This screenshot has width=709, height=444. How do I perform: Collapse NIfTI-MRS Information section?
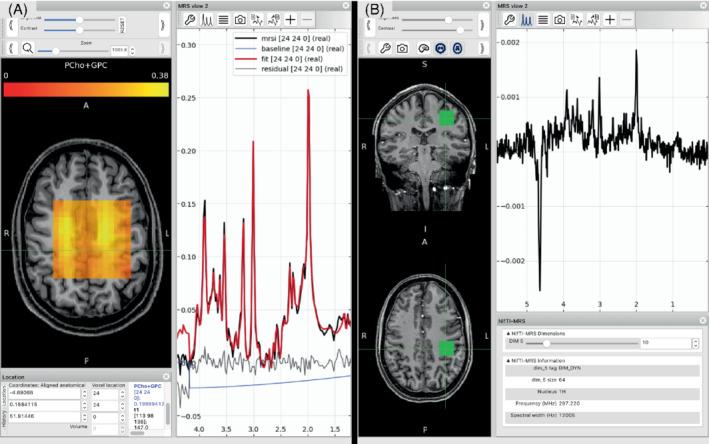[508, 361]
